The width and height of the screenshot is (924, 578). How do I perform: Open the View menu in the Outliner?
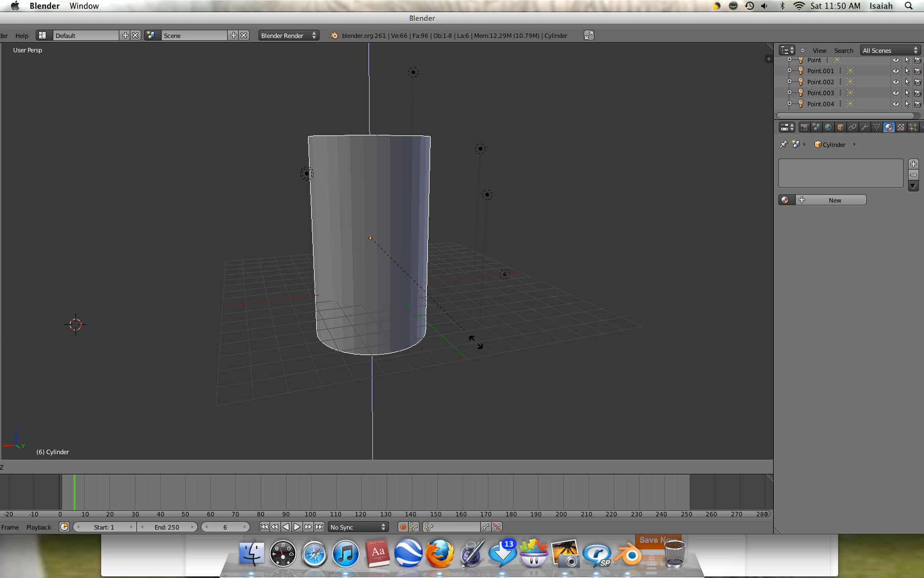click(x=819, y=50)
